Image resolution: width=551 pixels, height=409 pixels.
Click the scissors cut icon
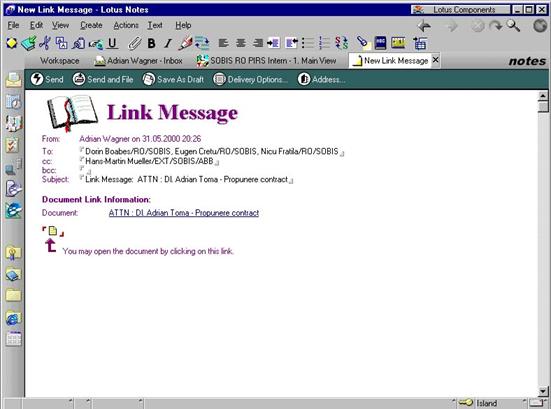tap(45, 43)
